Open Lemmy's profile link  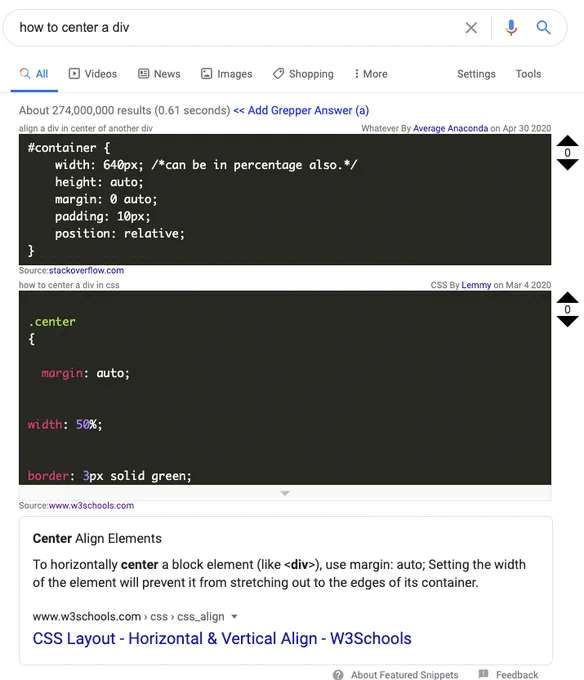point(476,285)
